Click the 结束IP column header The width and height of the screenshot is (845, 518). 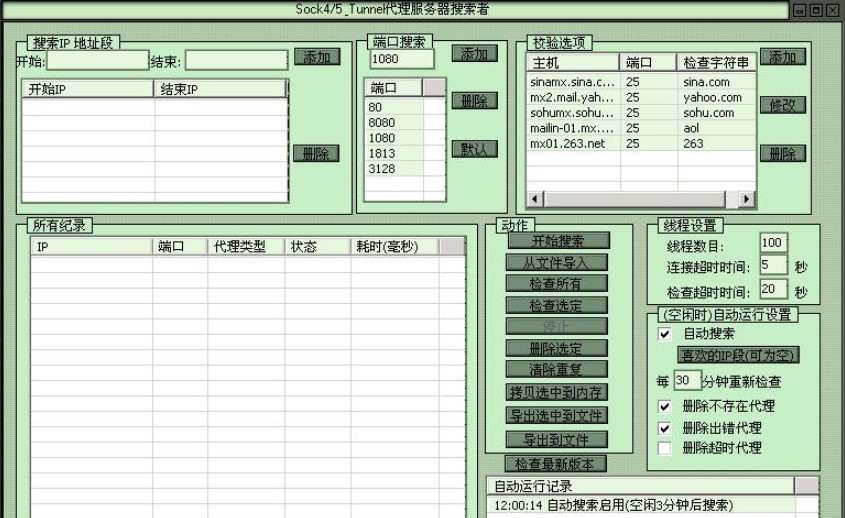tap(220, 89)
